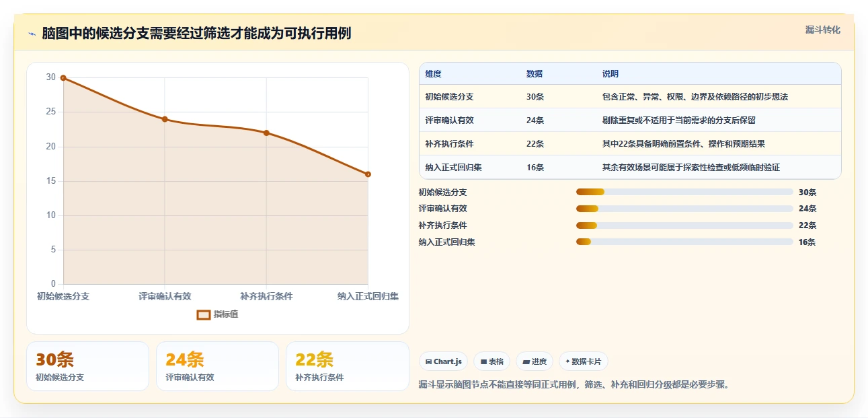
Task: Click the 数据卡片 chip
Action: coord(584,361)
